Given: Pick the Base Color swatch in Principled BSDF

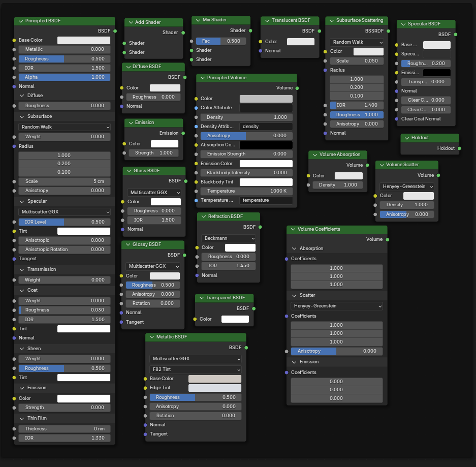Looking at the screenshot, I should (84, 40).
